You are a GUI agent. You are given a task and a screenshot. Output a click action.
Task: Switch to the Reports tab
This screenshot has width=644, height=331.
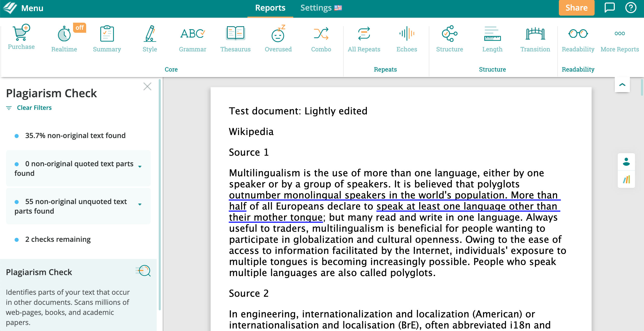270,8
